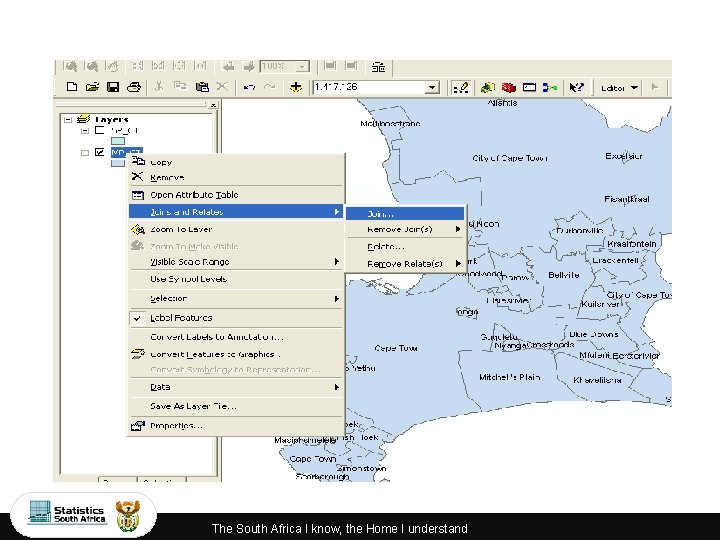Click the Delete X toolbar icon
This screenshot has height=540, width=720.
tap(222, 86)
